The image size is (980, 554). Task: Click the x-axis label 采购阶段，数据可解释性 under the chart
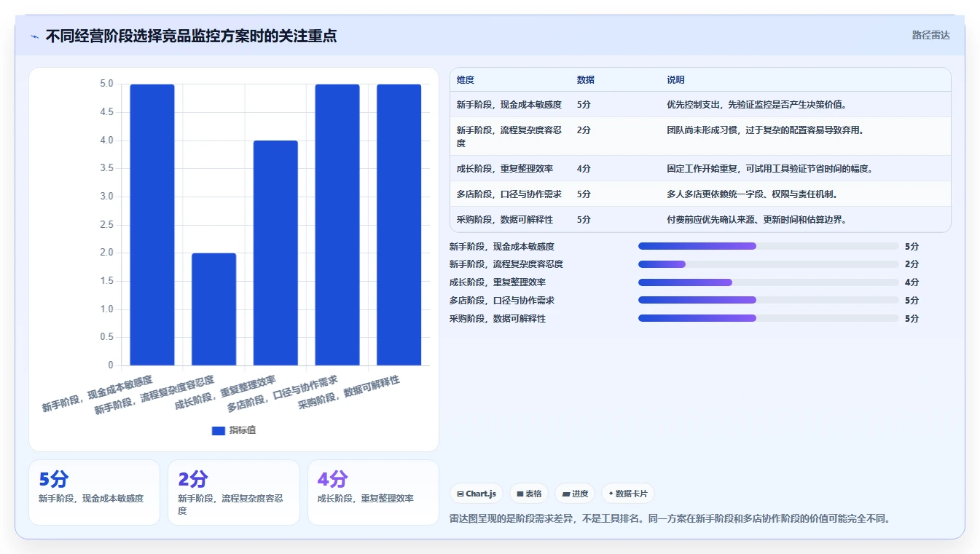(350, 393)
